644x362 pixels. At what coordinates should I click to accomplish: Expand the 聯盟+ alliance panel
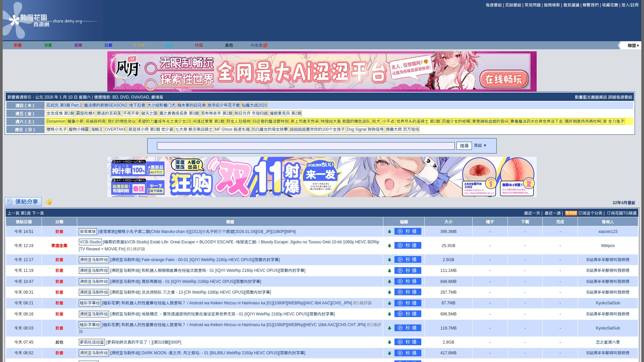pyautogui.click(x=633, y=45)
